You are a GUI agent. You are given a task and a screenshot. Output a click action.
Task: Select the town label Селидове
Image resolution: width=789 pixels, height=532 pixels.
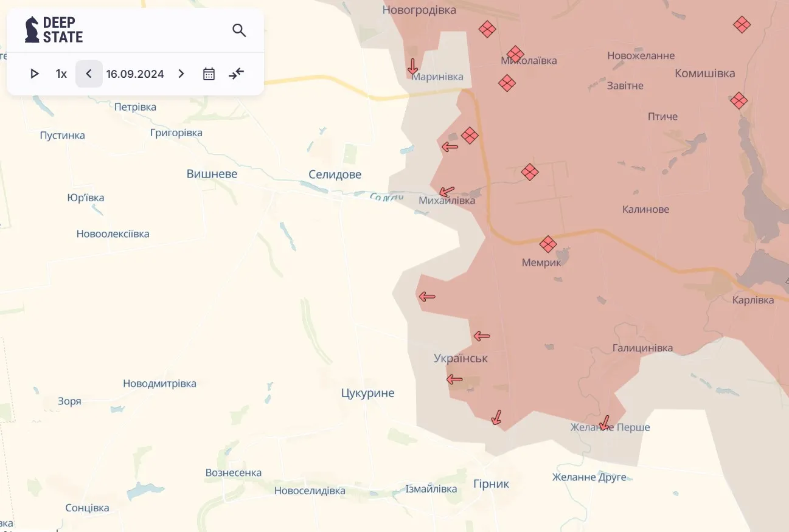(335, 174)
